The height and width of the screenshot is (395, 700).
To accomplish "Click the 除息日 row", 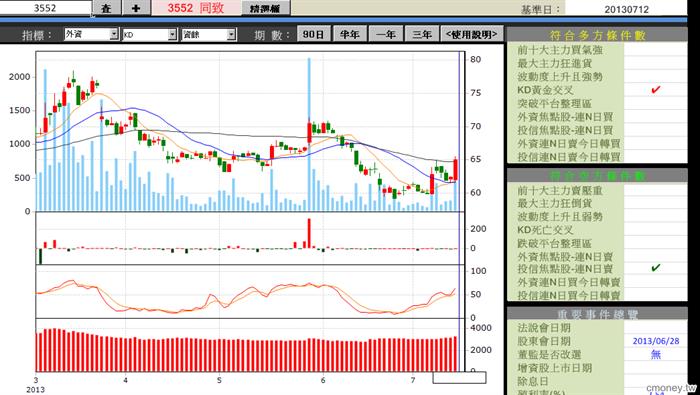I will (597, 382).
